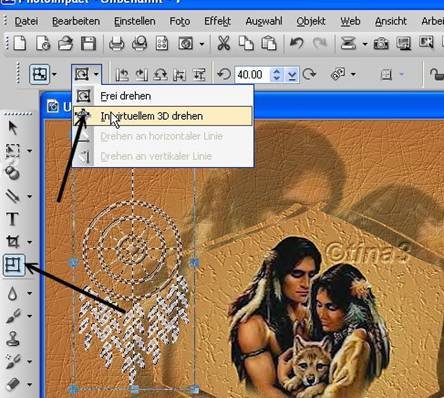Click the Save disk icon
The width and height of the screenshot is (444, 398).
(x=88, y=44)
